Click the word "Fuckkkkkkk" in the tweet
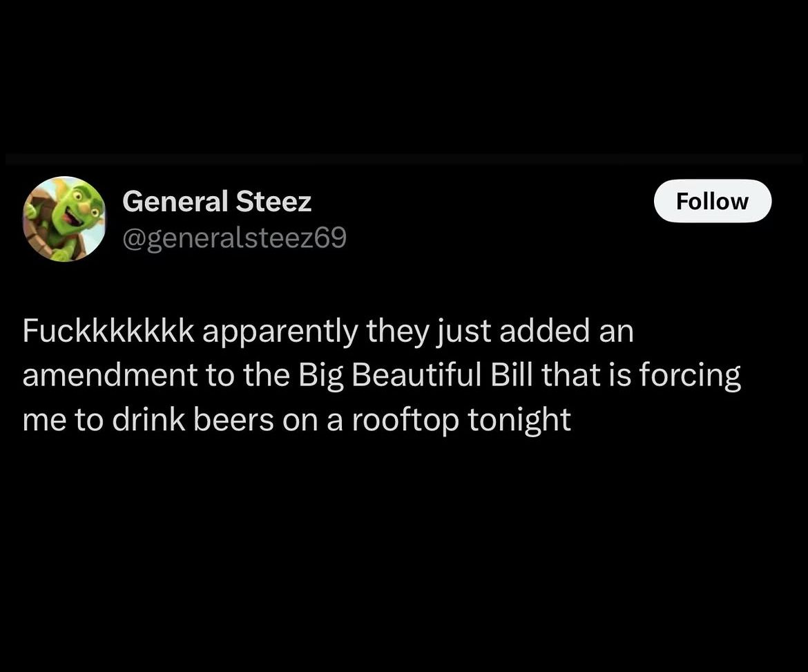Image resolution: width=808 pixels, height=672 pixels. 108,331
